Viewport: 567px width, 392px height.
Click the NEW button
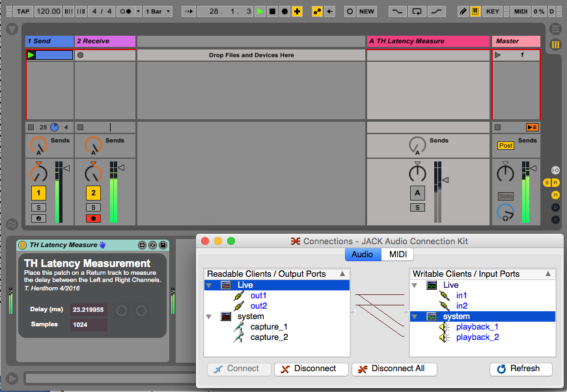point(366,12)
